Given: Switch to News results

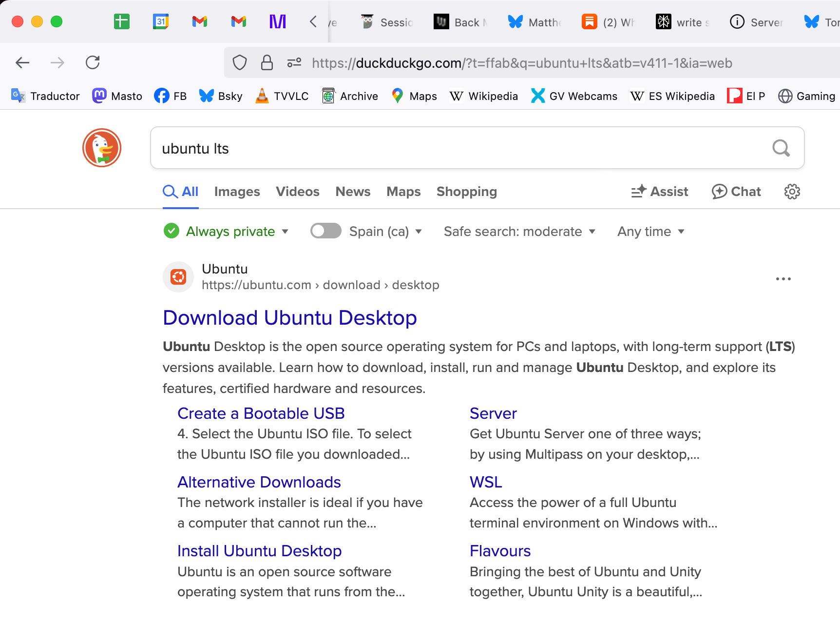Looking at the screenshot, I should 353,192.
